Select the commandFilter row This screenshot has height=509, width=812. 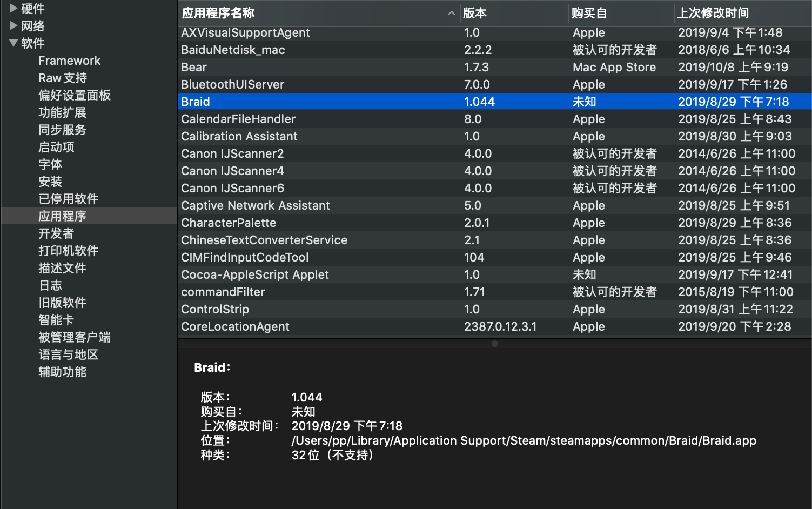494,292
